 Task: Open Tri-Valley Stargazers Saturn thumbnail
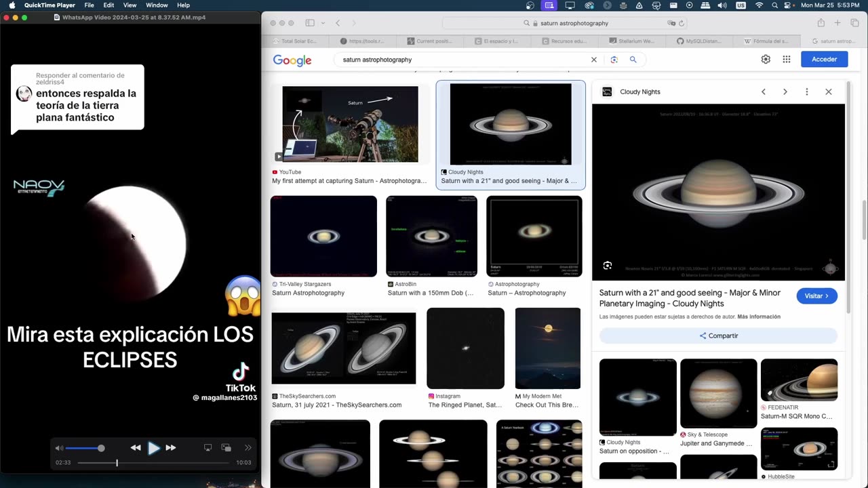click(x=323, y=237)
